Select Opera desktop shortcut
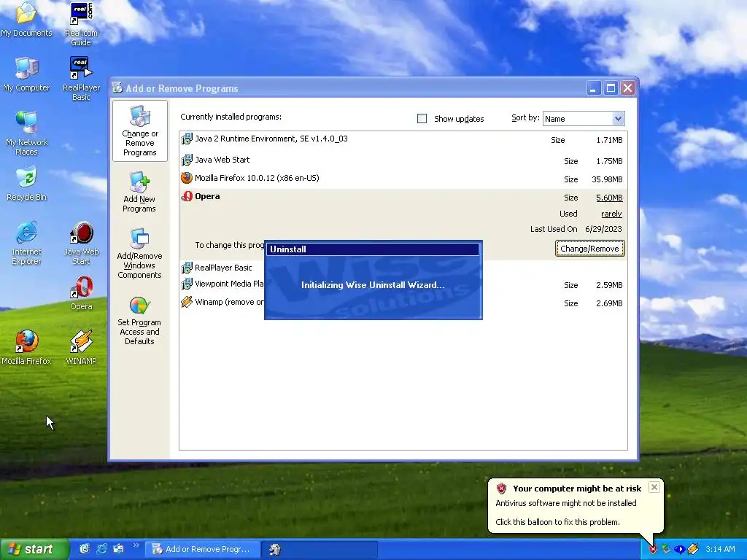This screenshot has width=747, height=560. coord(81,293)
